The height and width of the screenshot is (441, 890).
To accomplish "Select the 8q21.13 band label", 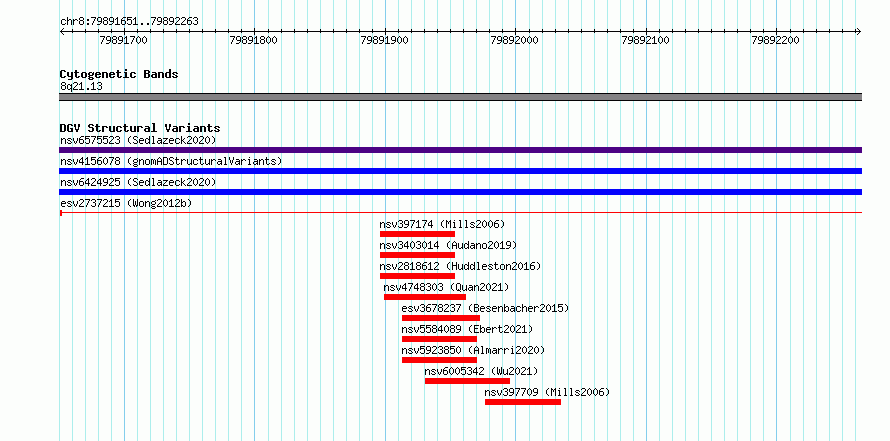I will [81, 87].
